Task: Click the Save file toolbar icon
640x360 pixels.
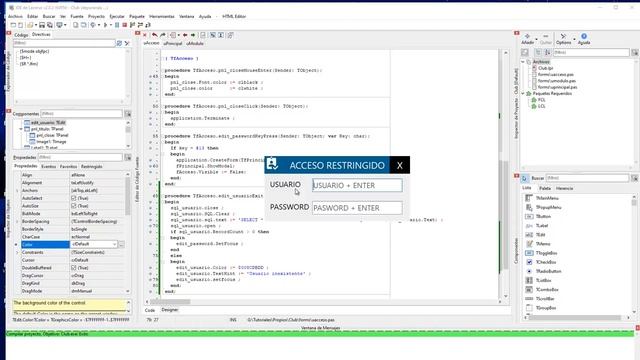Action: 42,25
